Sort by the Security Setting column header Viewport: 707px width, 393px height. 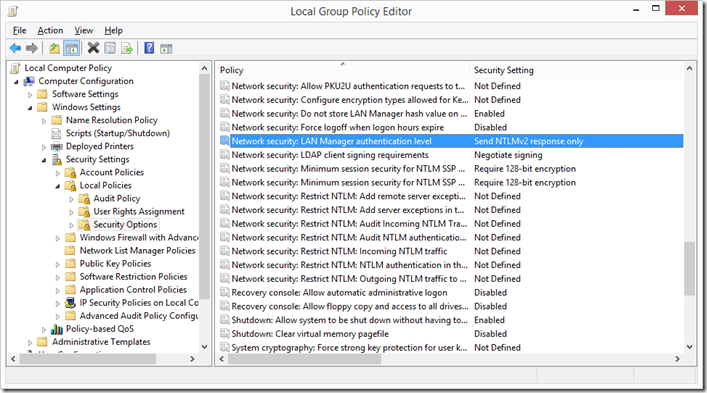click(576, 70)
